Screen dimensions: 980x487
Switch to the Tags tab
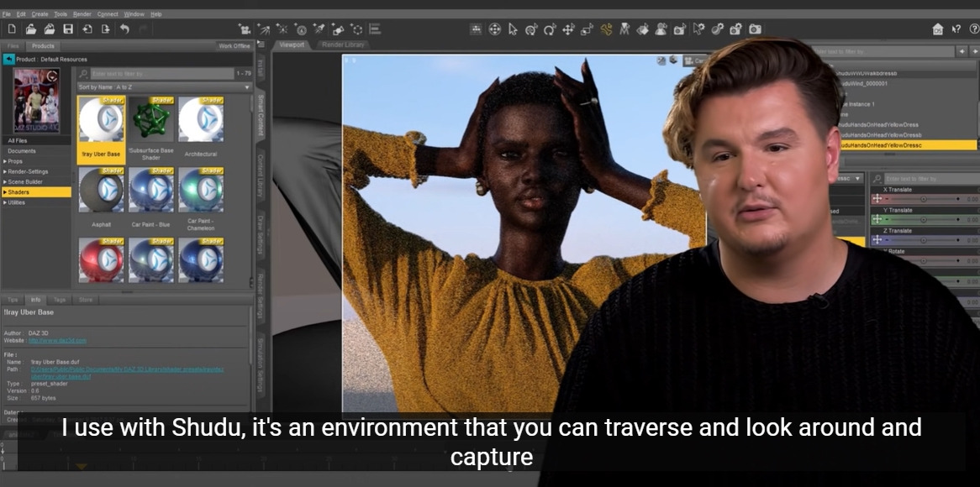60,299
